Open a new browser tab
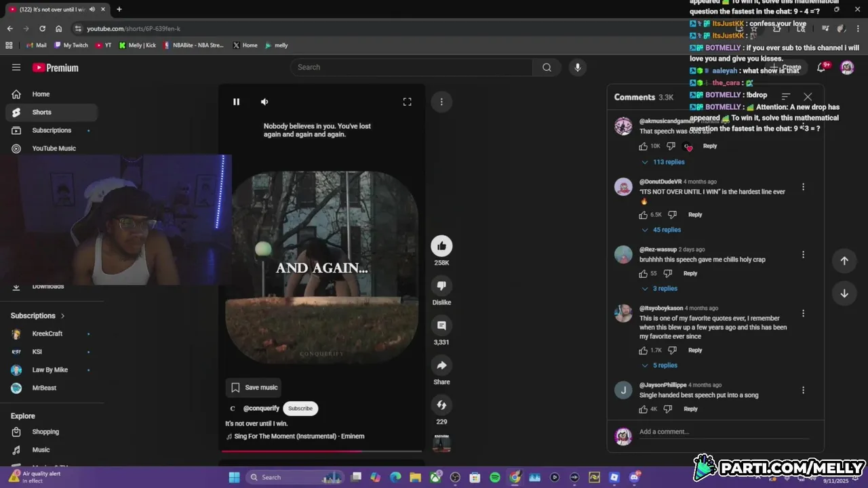This screenshot has height=488, width=868. 119,9
